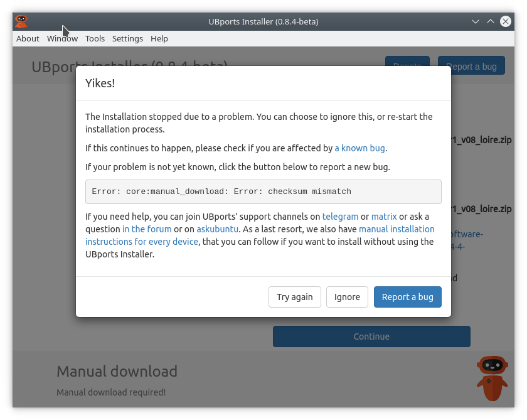Open the Tools menu
The height and width of the screenshot is (420, 527).
(x=95, y=39)
